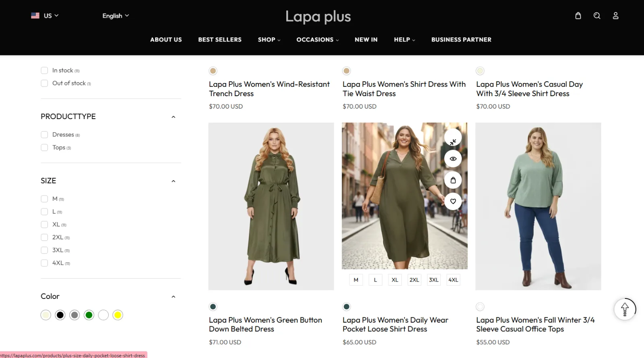Open ABOUT US menu item
This screenshot has width=644, height=358.
(x=166, y=39)
